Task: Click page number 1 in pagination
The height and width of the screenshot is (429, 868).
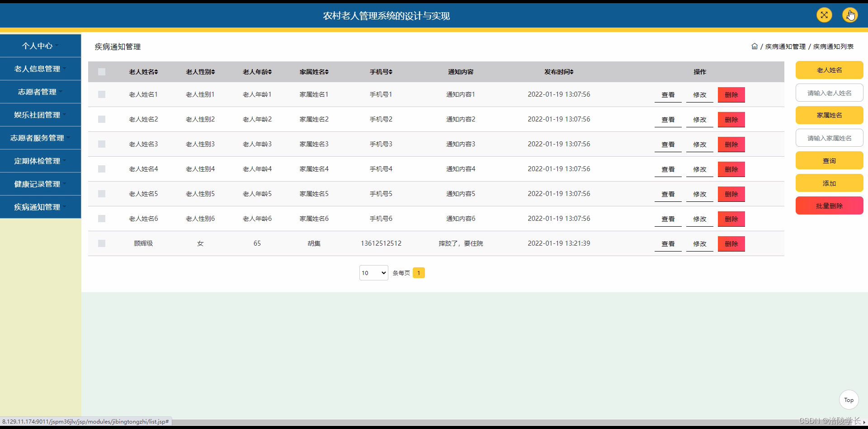Action: (419, 273)
